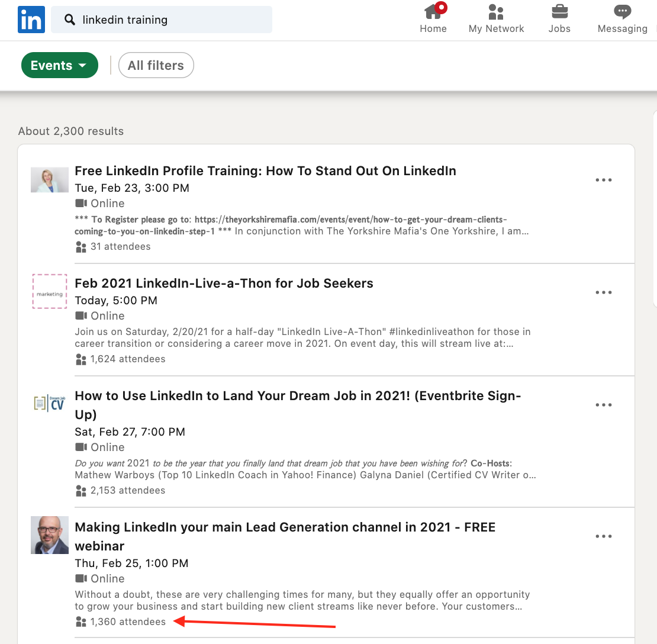Click the Yorkshire Mafia registration description text
This screenshot has height=644, width=657.
click(x=302, y=226)
